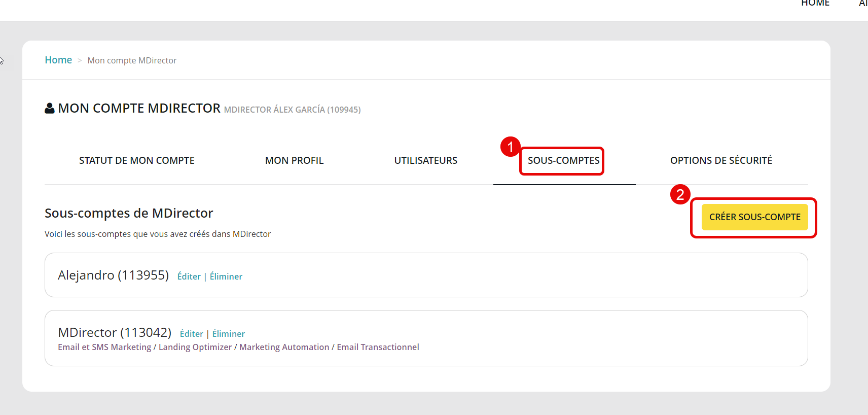Screen dimensions: 868x415
Task: Select the Marketing Automation link
Action: 284,347
